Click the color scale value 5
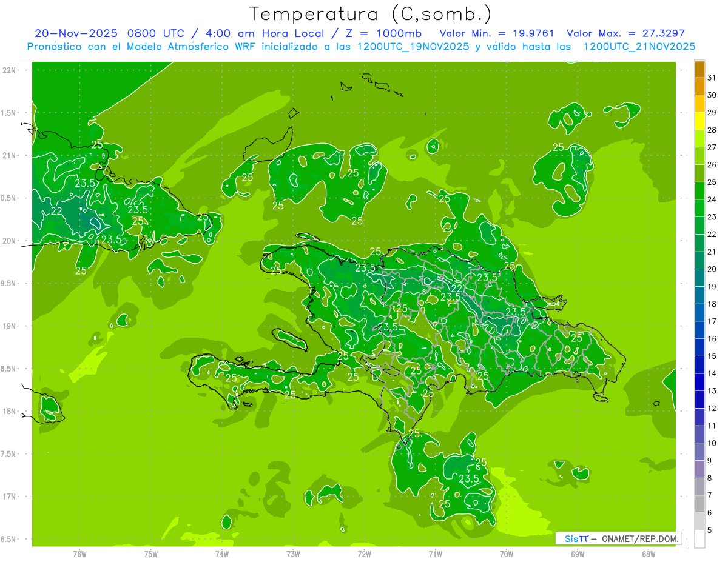The image size is (728, 562). 710,530
